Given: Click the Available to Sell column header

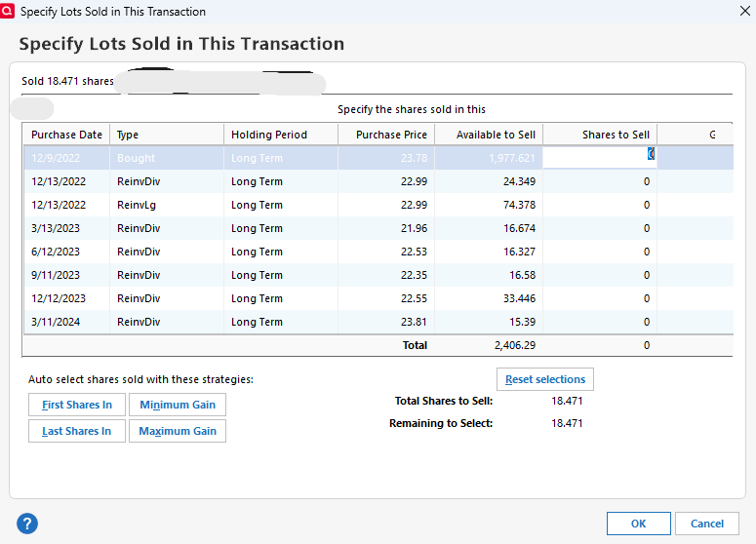Looking at the screenshot, I should 489,135.
